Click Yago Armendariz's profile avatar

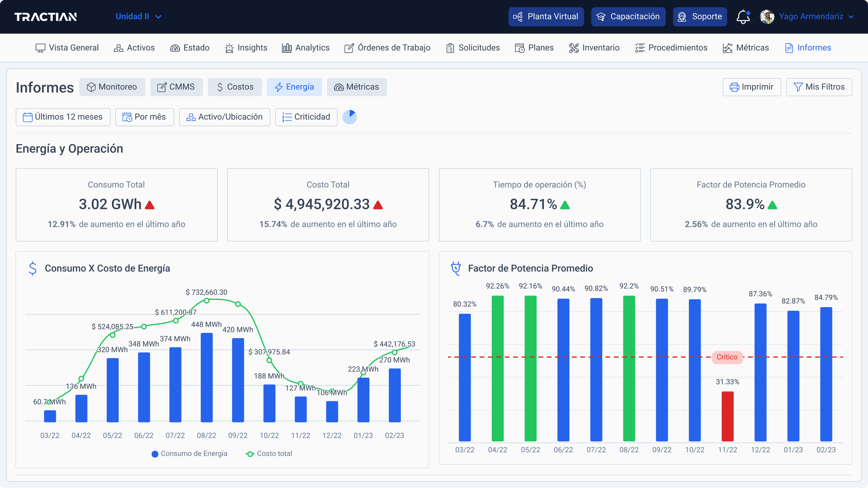[x=767, y=17]
